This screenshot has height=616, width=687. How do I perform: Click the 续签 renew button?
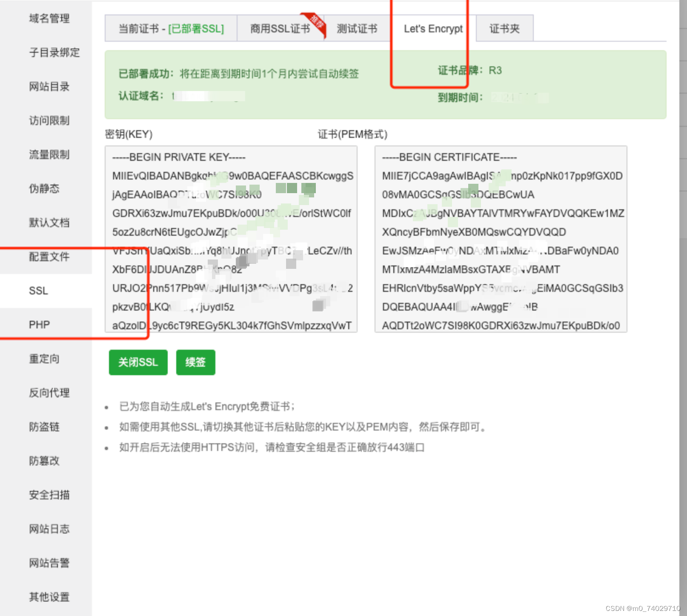coord(195,362)
